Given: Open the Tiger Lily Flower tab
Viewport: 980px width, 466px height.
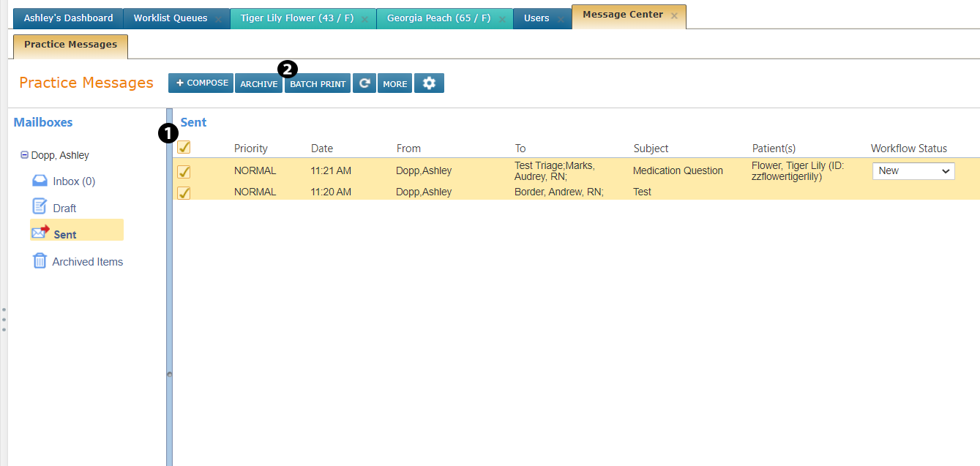Looking at the screenshot, I should tap(296, 18).
